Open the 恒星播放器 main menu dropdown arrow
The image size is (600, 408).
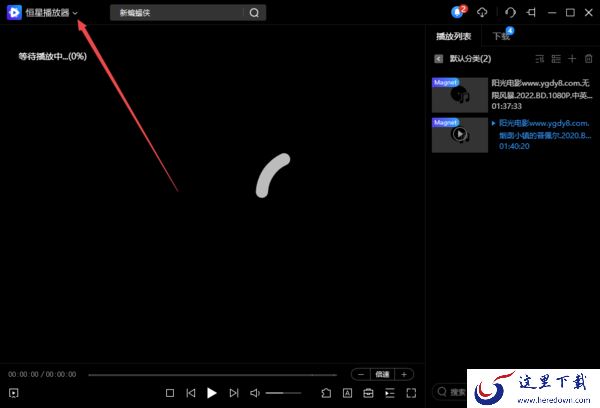[75, 13]
